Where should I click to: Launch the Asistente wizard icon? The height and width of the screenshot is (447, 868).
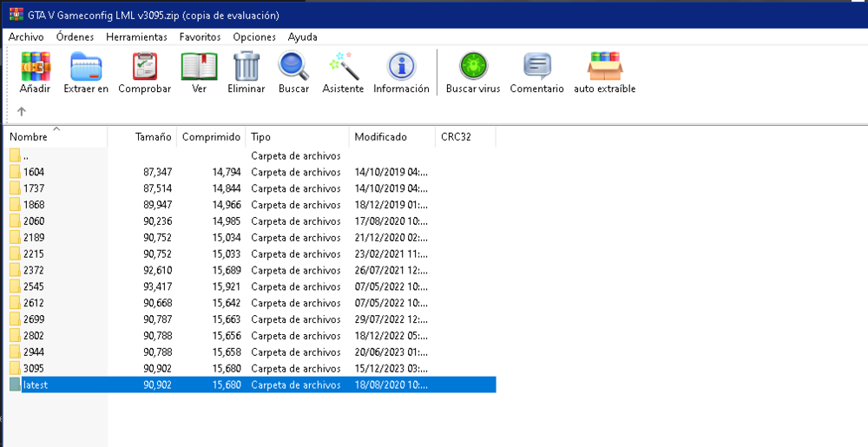[343, 66]
